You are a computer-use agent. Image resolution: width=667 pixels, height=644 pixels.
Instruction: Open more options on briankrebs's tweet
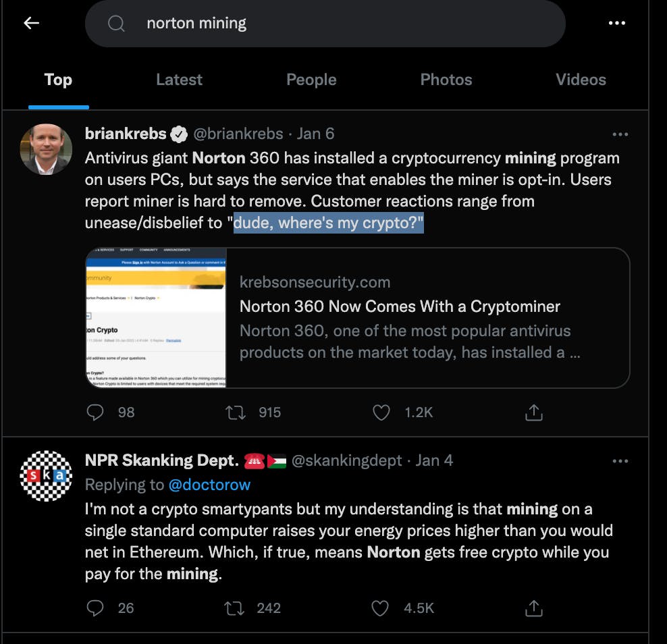click(620, 133)
